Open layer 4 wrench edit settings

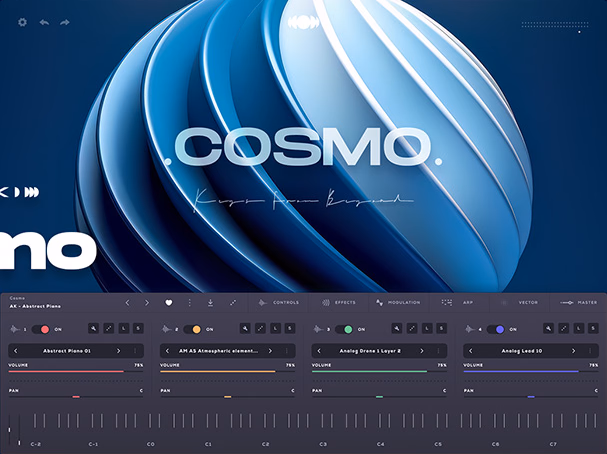pyautogui.click(x=549, y=329)
